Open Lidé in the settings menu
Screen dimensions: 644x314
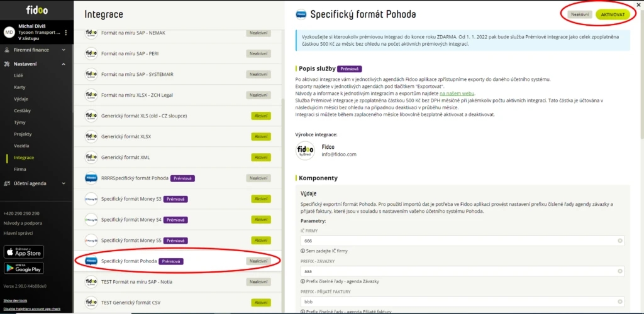coord(18,75)
